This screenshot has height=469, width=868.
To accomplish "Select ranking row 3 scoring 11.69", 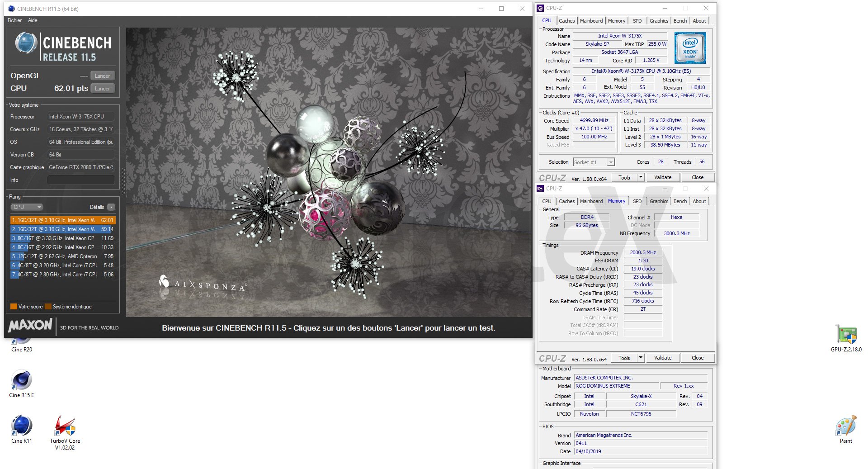I will [x=63, y=238].
